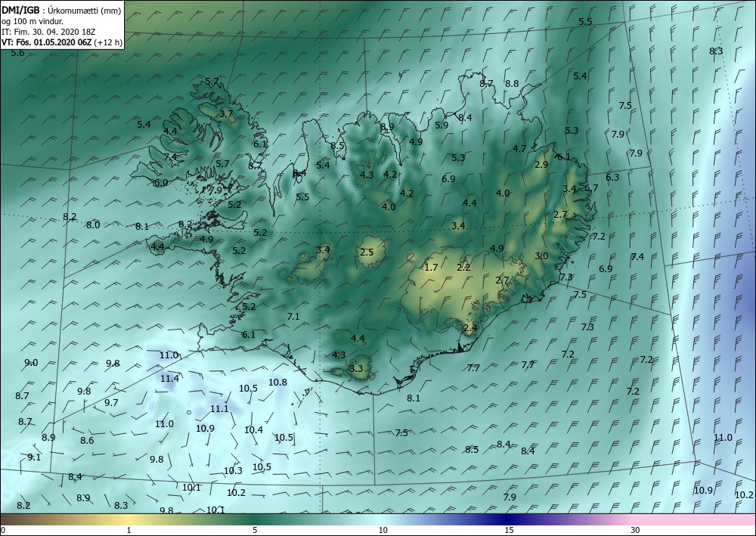Image resolution: width=756 pixels, height=536 pixels.
Task: Select the 'IT: Fim. 30. 04. 2020 18Z' line
Action: 48,32
